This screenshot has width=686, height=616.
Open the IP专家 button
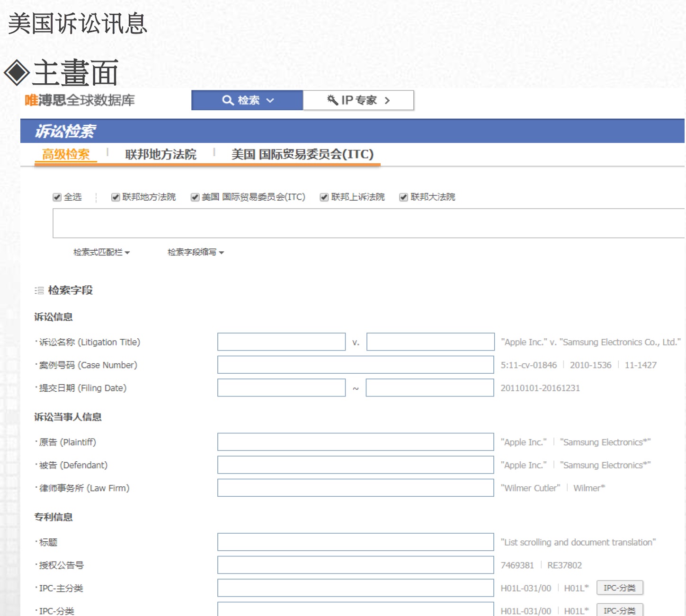coord(358,100)
